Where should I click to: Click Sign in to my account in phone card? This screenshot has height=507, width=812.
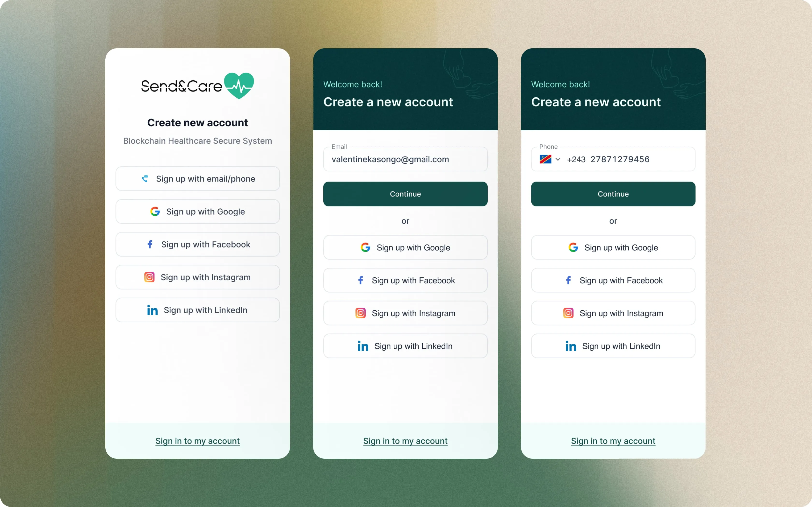(x=613, y=441)
